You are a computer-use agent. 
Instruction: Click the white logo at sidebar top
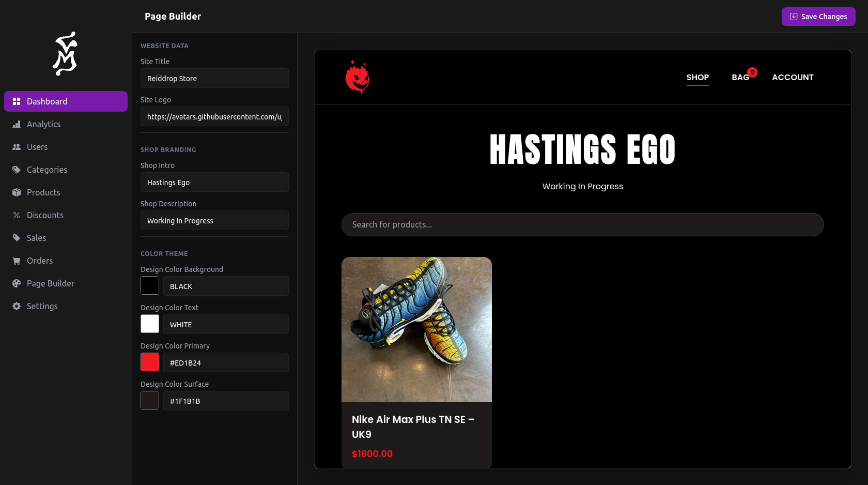click(65, 54)
